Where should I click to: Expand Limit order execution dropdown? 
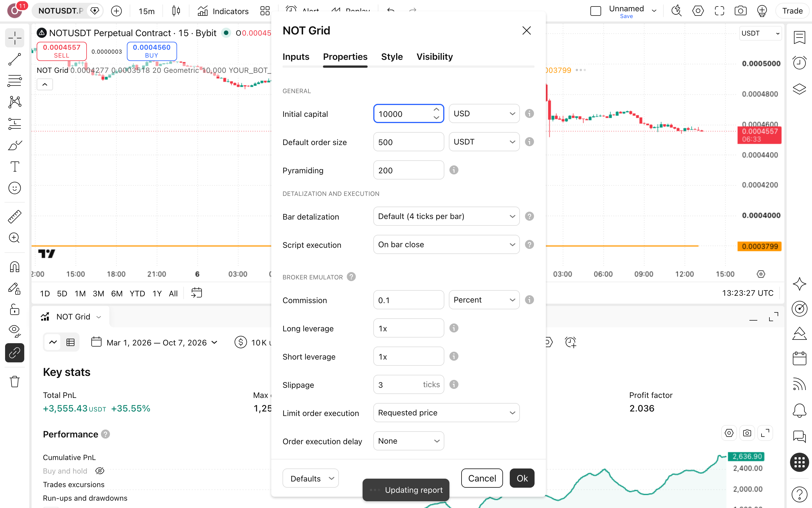[446, 413]
